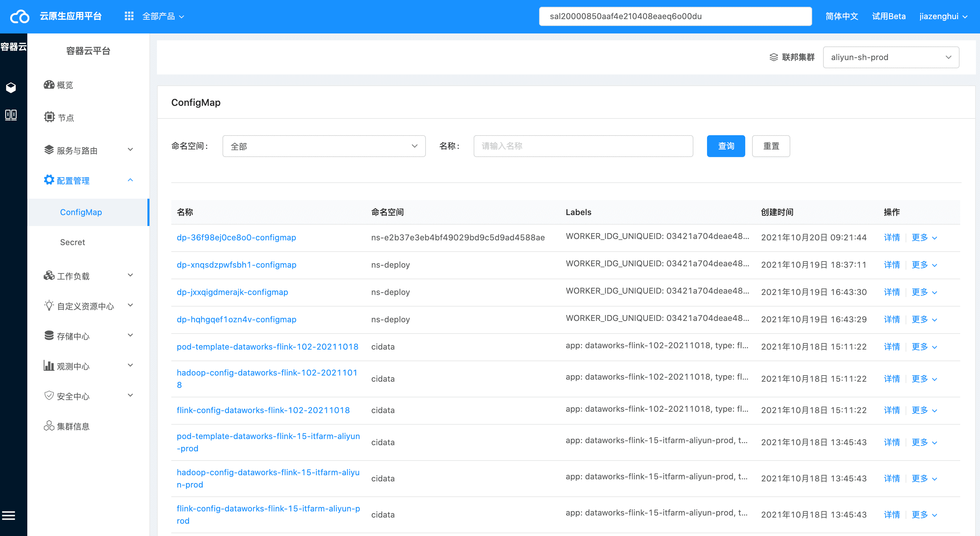Click the 服务与路由 layers icon
The image size is (980, 536).
(x=49, y=150)
